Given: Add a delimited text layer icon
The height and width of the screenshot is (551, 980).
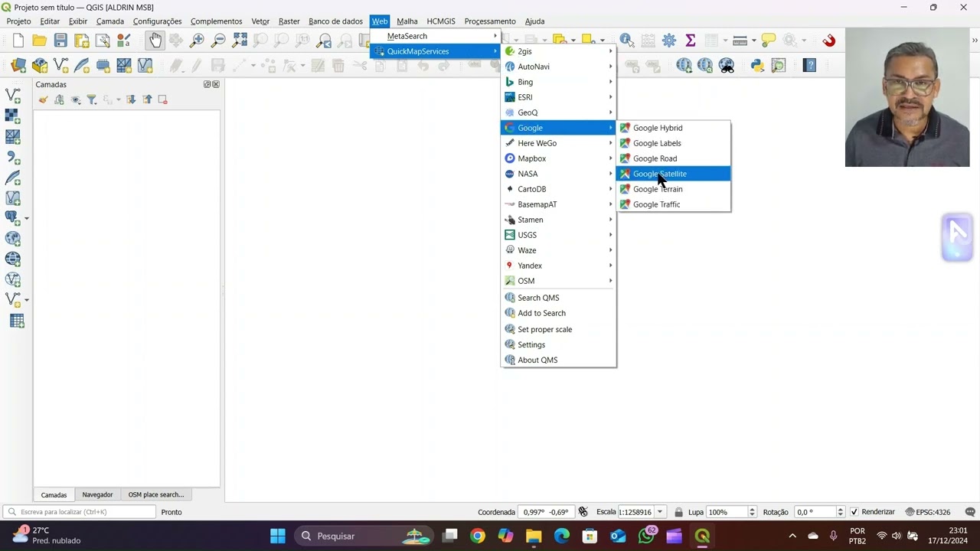Looking at the screenshot, I should [x=13, y=158].
